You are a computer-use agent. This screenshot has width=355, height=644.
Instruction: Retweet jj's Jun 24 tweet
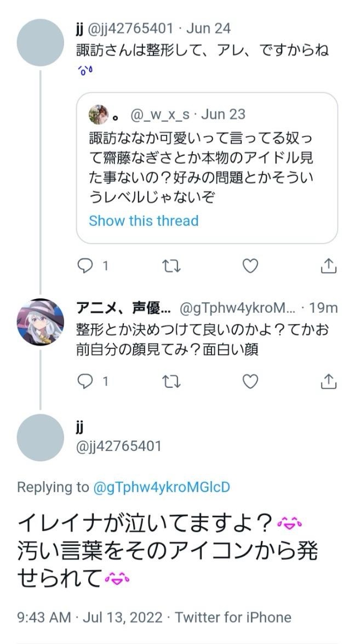click(x=171, y=266)
